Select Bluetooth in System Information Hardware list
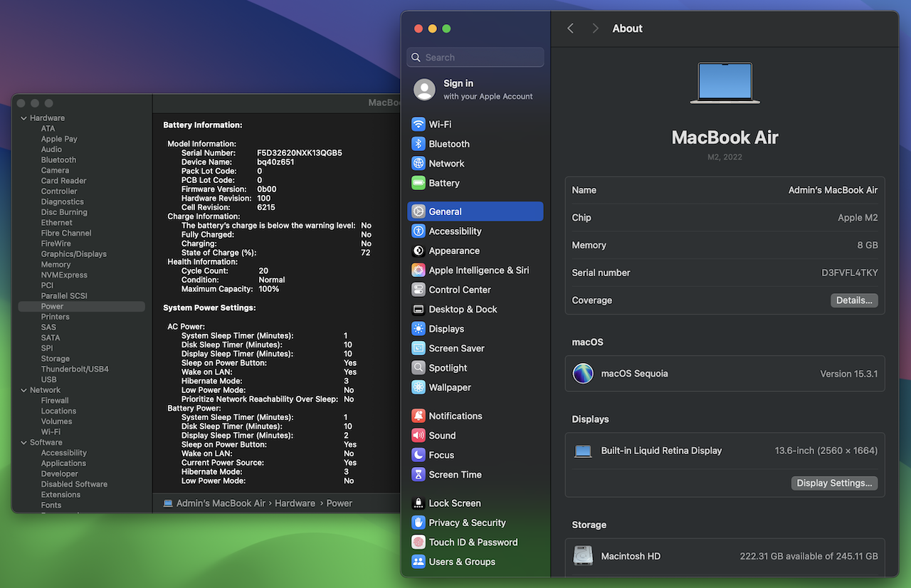 58,160
